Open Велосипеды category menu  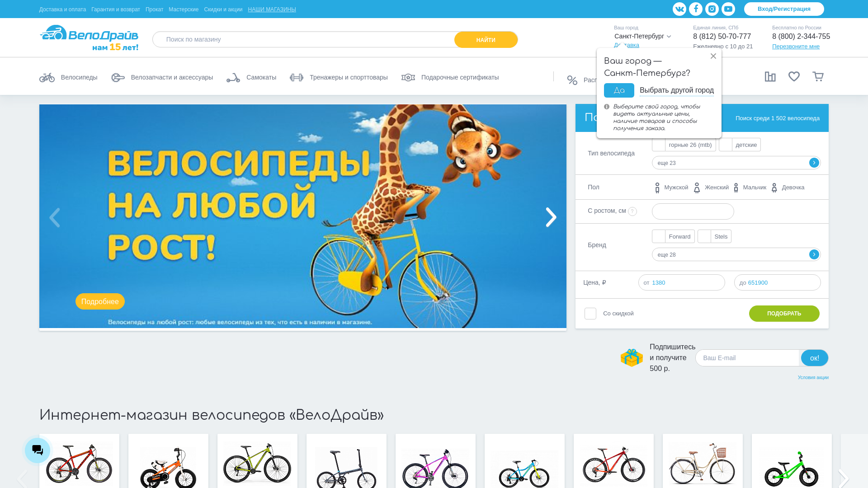coord(79,77)
